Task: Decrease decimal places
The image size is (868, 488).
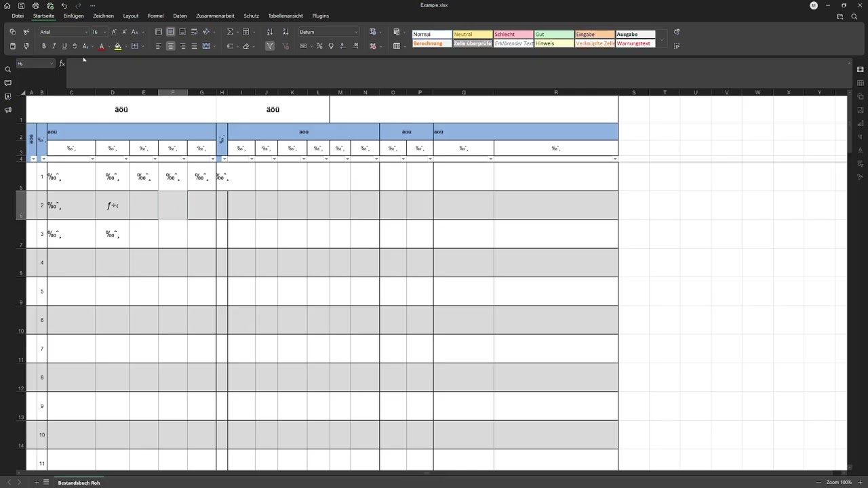Action: point(342,46)
